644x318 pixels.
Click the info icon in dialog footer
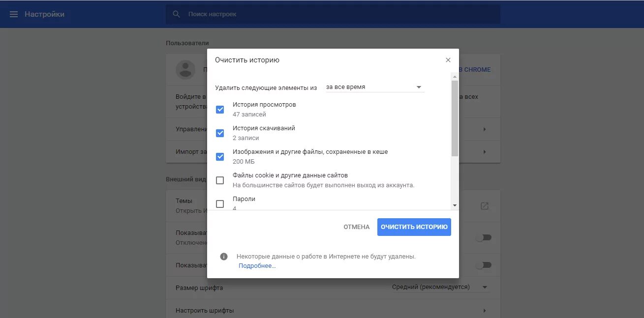[224, 257]
